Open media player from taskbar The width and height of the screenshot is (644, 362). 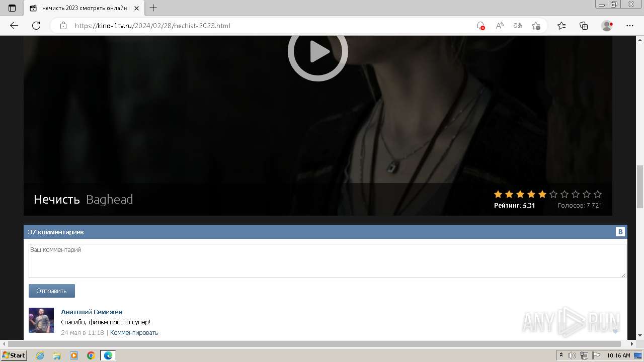[x=74, y=355]
